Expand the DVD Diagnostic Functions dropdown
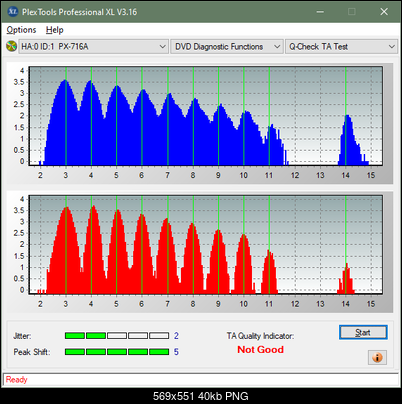 (227, 47)
